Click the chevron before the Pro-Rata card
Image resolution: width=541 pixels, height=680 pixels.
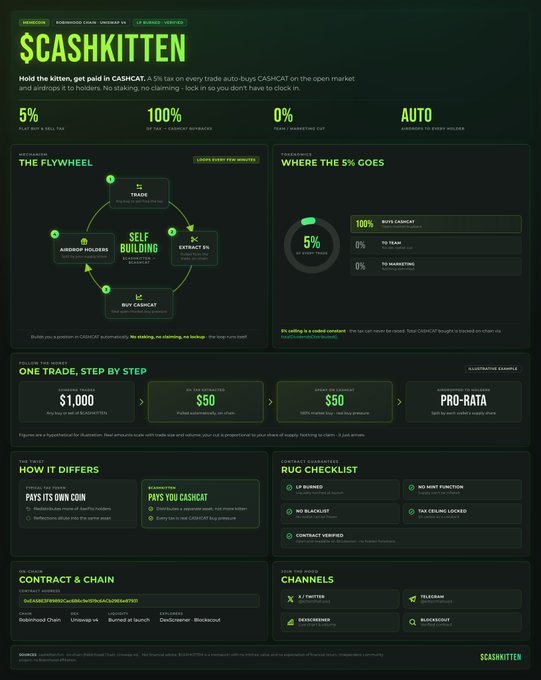click(x=399, y=402)
